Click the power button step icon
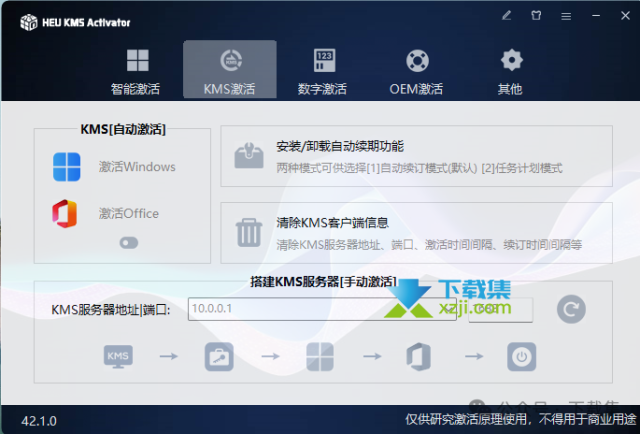 522,356
